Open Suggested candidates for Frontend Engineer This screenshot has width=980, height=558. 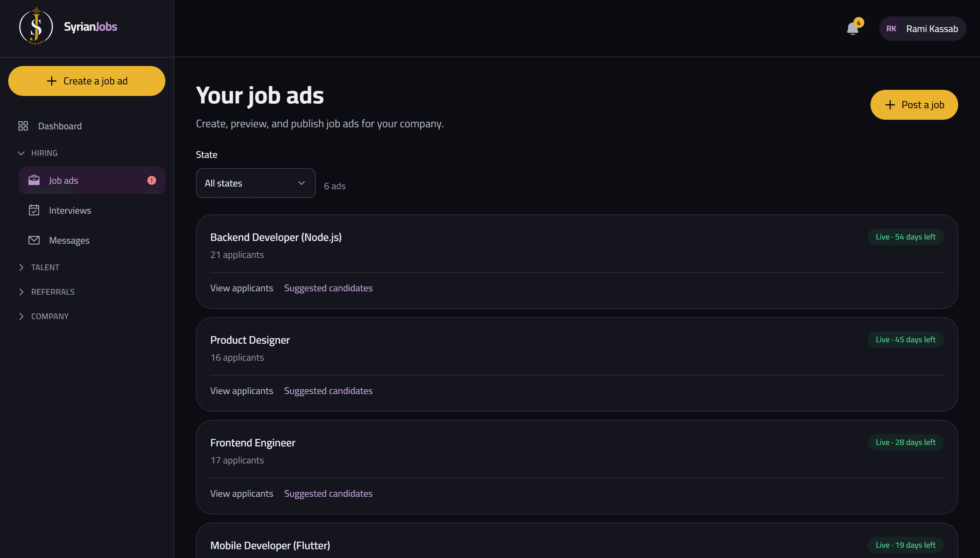coord(328,494)
